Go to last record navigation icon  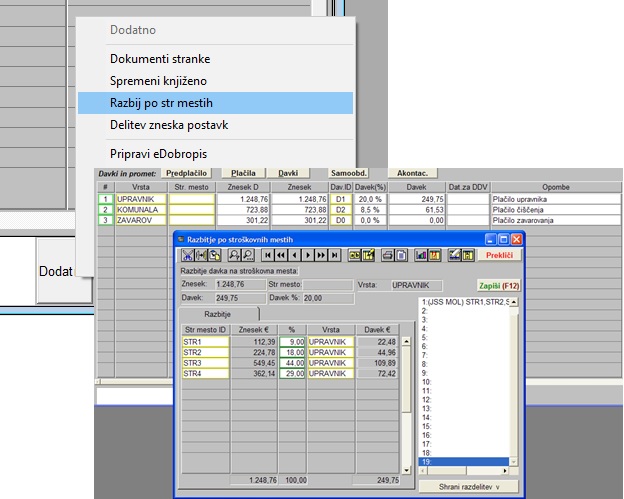pyautogui.click(x=335, y=255)
